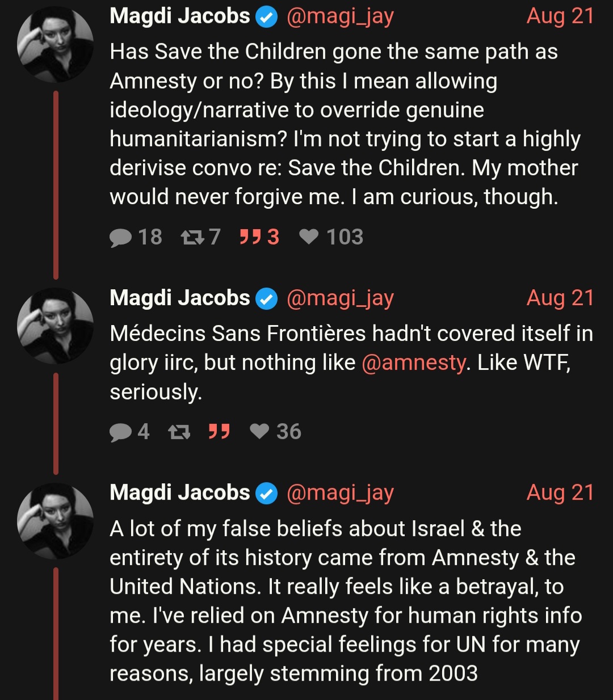Open Magdi Jacobs' avatar on first tweet
The width and height of the screenshot is (613, 700).
[x=55, y=45]
